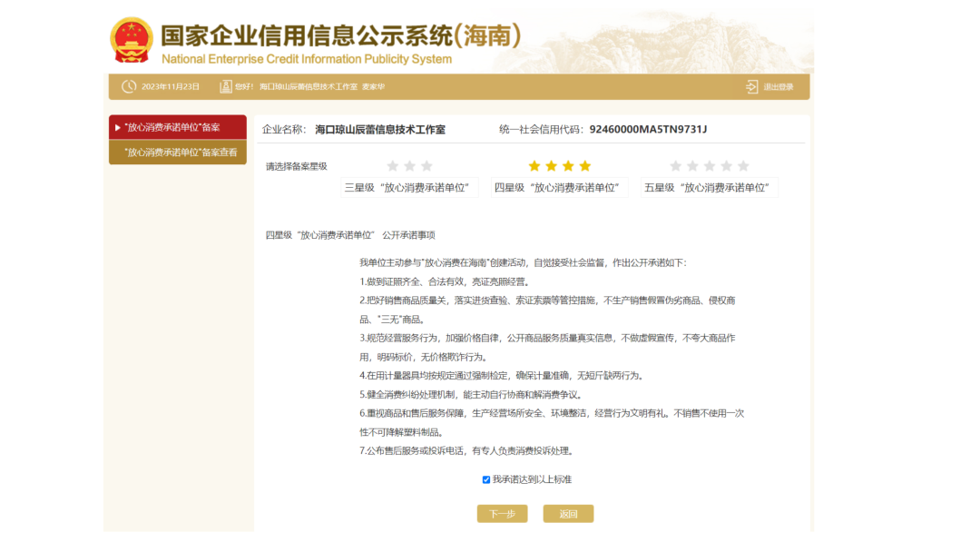The height and width of the screenshot is (552, 980).
Task: Select the three-star rating stars
Action: [409, 165]
